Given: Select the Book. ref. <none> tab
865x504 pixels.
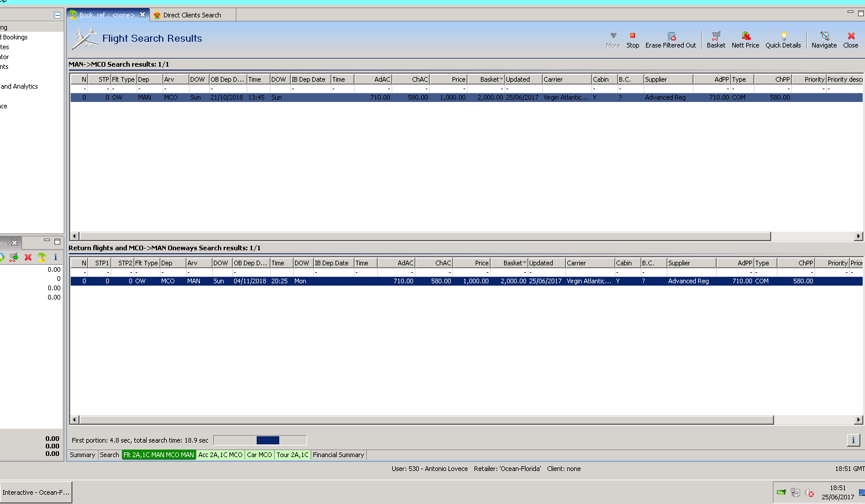Looking at the screenshot, I should [x=106, y=15].
